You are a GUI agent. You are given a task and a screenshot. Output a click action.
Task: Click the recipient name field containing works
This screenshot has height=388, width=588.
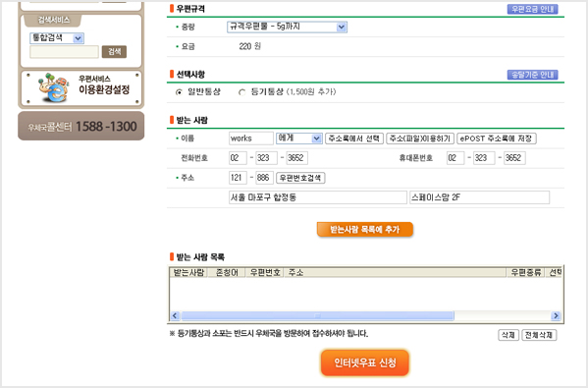251,139
